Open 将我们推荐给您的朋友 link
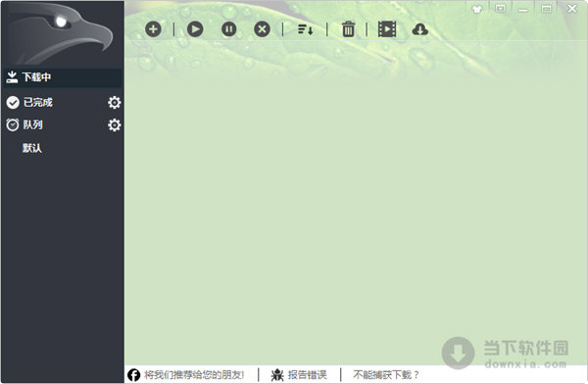 coord(194,374)
